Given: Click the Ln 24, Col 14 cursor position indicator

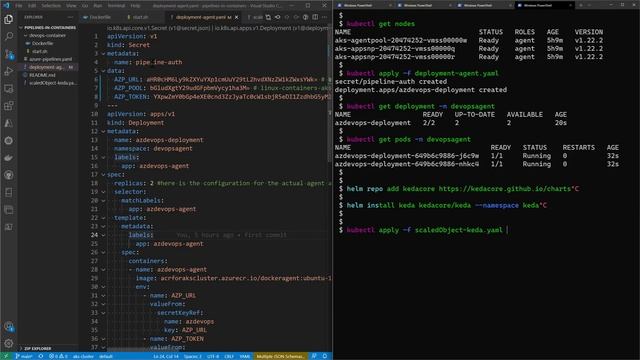Looking at the screenshot, I should pos(166,356).
